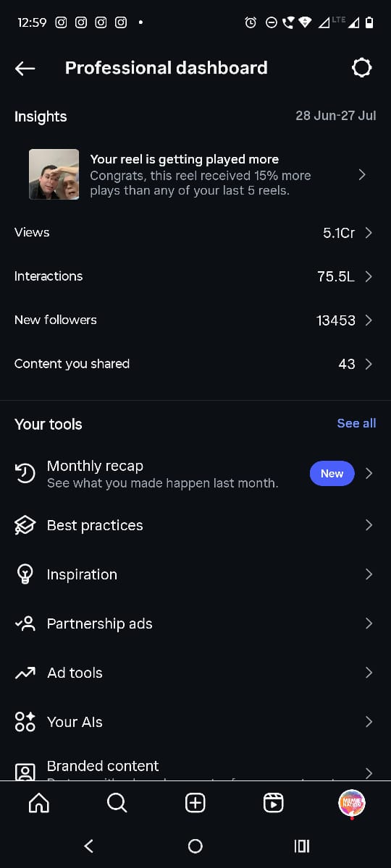The height and width of the screenshot is (868, 391).
Task: Tap the Android recent apps button
Action: point(302,846)
